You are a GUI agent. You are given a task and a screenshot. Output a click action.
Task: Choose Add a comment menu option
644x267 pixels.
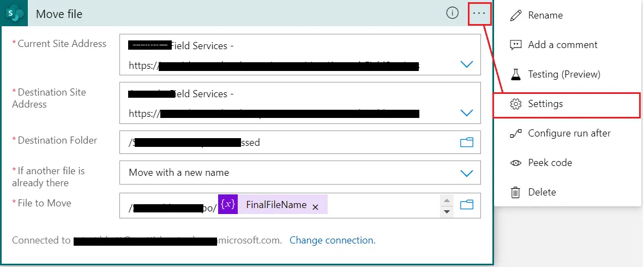[x=562, y=45]
